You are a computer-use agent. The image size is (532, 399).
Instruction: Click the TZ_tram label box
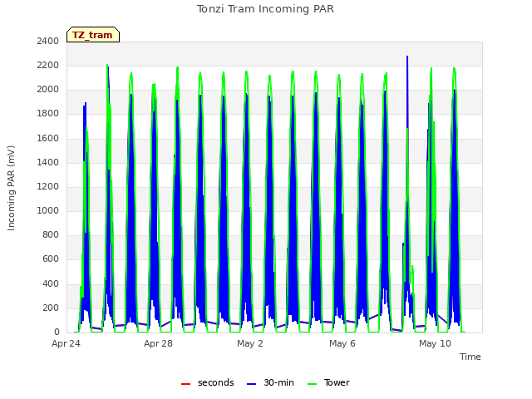(x=93, y=35)
